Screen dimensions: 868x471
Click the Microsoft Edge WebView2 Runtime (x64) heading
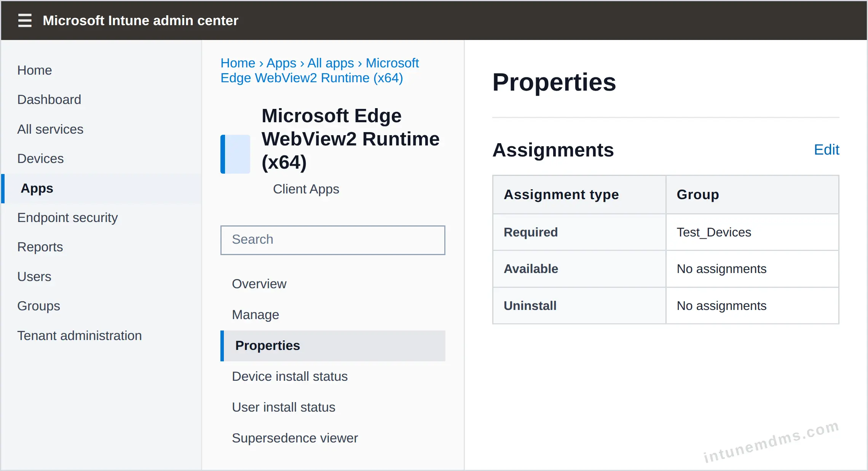[x=350, y=139]
